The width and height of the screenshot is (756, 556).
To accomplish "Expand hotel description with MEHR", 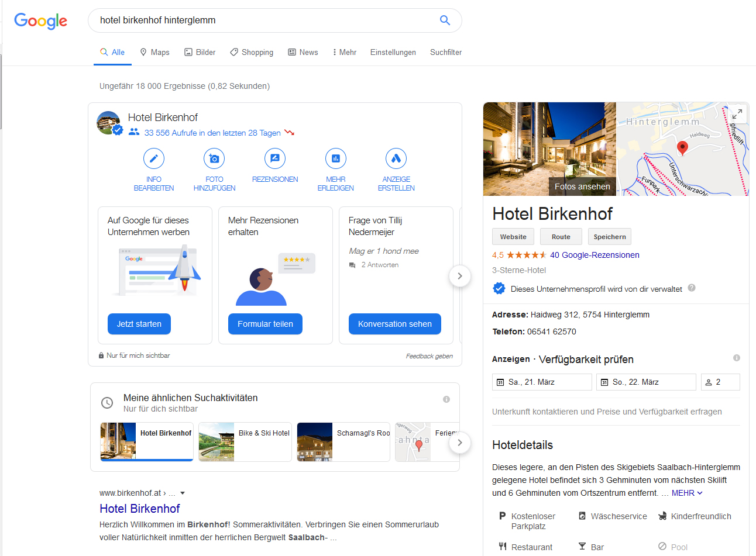I will click(x=687, y=493).
